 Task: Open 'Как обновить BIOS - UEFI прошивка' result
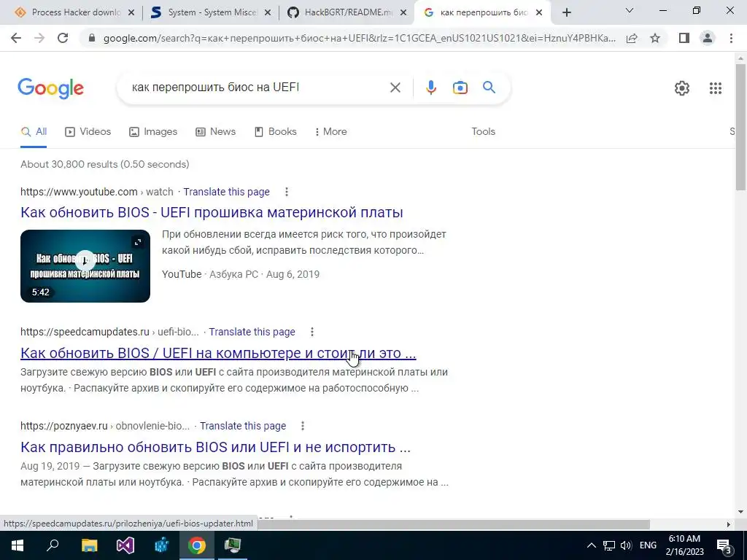click(212, 212)
